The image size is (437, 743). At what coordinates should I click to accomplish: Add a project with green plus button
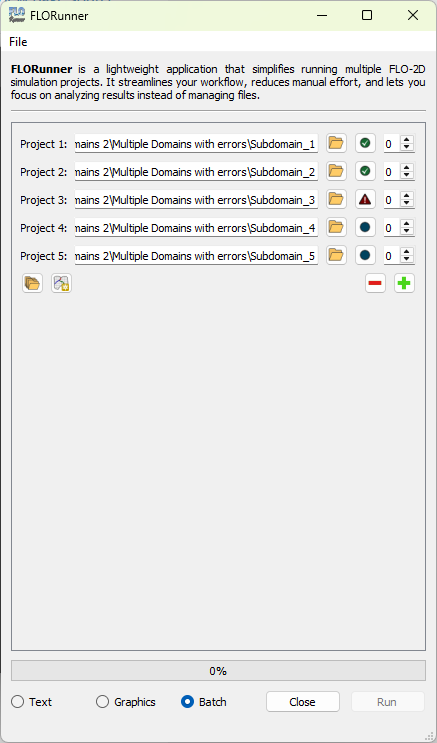[x=404, y=283]
